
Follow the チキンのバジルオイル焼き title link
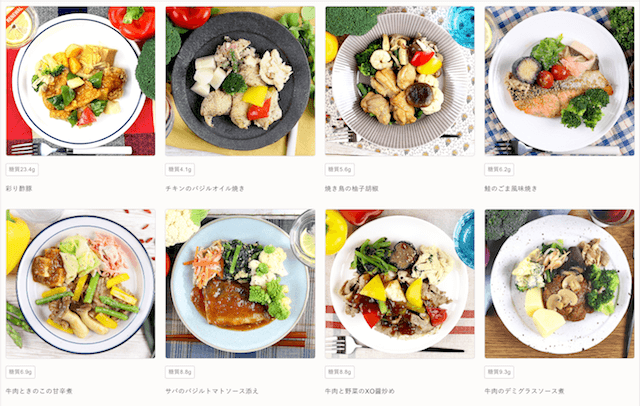(x=205, y=189)
